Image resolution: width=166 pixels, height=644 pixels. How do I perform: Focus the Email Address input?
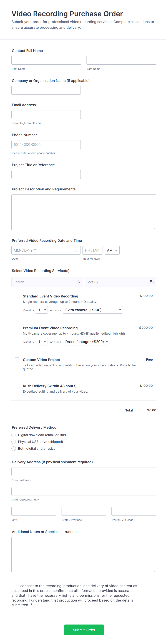46,115
